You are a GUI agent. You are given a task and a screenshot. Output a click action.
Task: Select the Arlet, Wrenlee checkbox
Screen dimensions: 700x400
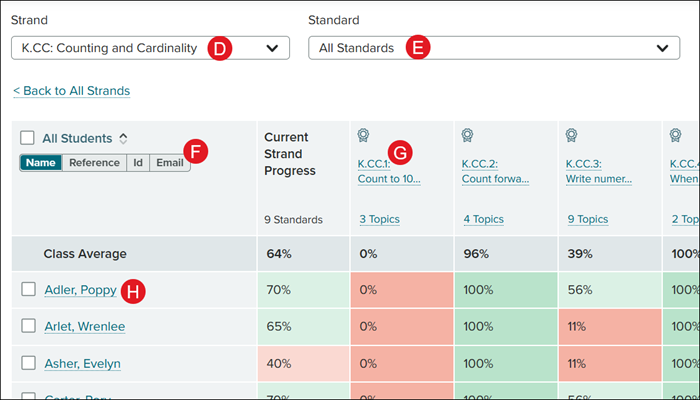(x=29, y=326)
